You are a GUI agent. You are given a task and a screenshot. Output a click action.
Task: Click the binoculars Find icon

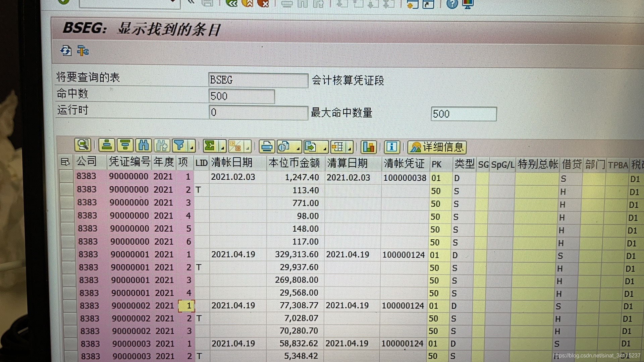coord(144,145)
